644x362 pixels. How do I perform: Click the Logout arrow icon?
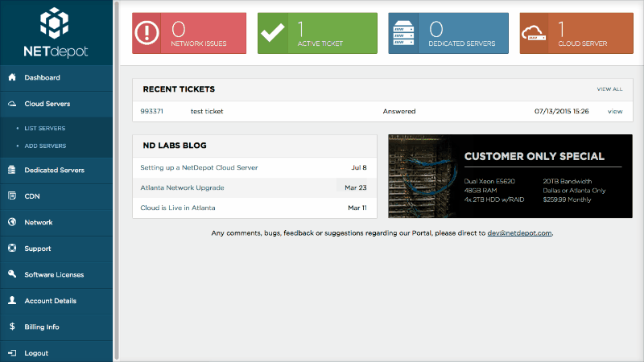[x=12, y=353]
